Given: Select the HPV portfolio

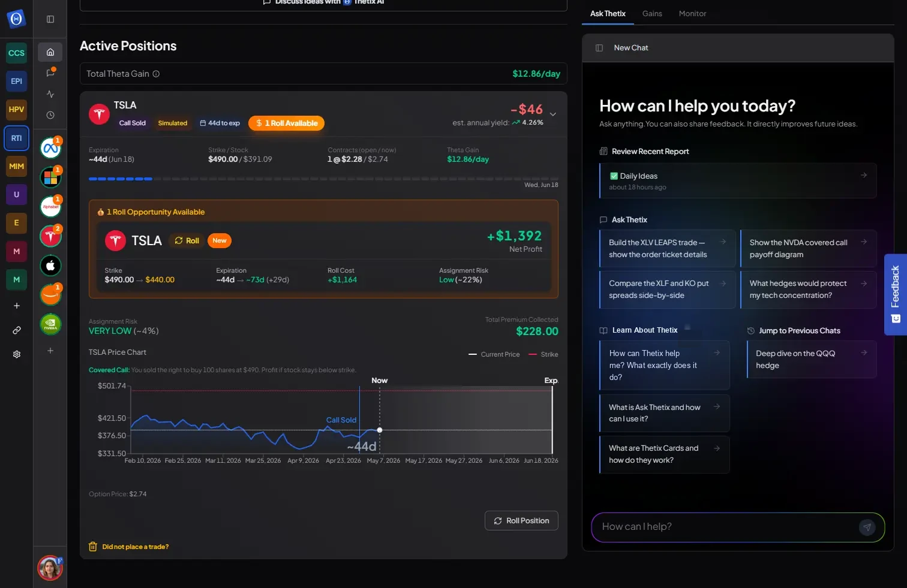Looking at the screenshot, I should [x=17, y=110].
